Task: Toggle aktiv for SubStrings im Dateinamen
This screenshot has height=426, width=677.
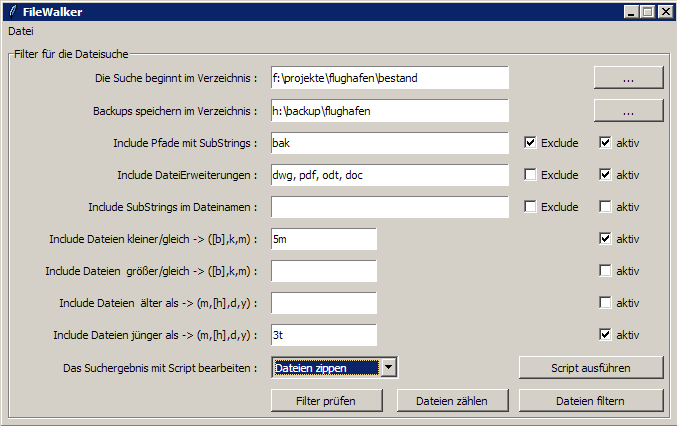Action: coord(605,207)
